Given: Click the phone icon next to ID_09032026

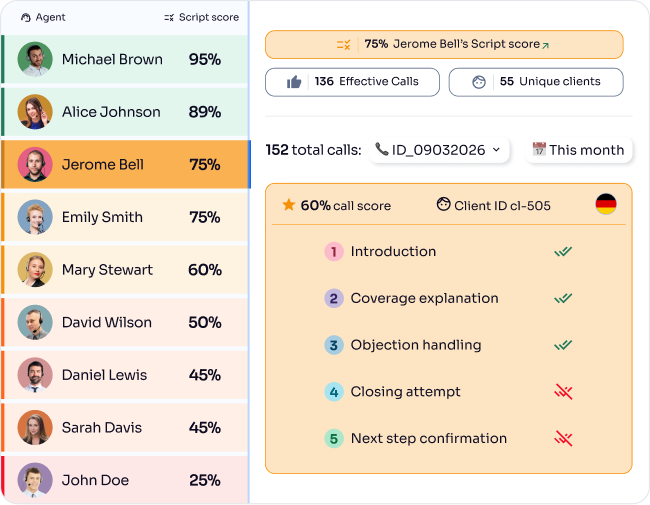Looking at the screenshot, I should [381, 149].
